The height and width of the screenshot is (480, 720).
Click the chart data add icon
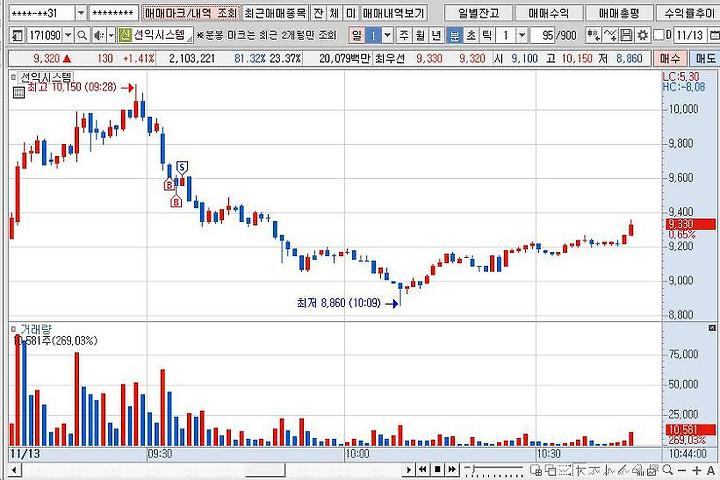pyautogui.click(x=594, y=35)
